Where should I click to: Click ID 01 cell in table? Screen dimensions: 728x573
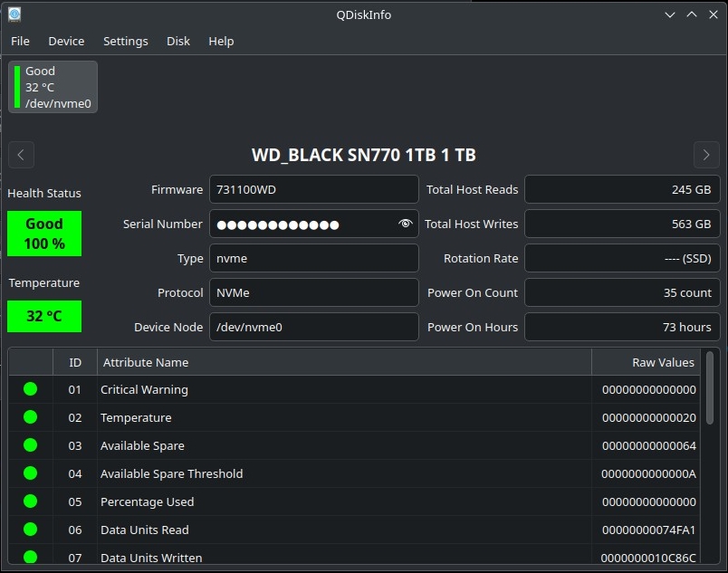(75, 389)
